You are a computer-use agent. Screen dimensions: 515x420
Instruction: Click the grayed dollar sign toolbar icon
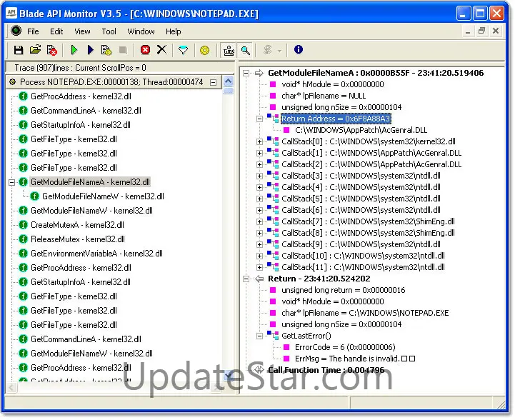tap(268, 50)
